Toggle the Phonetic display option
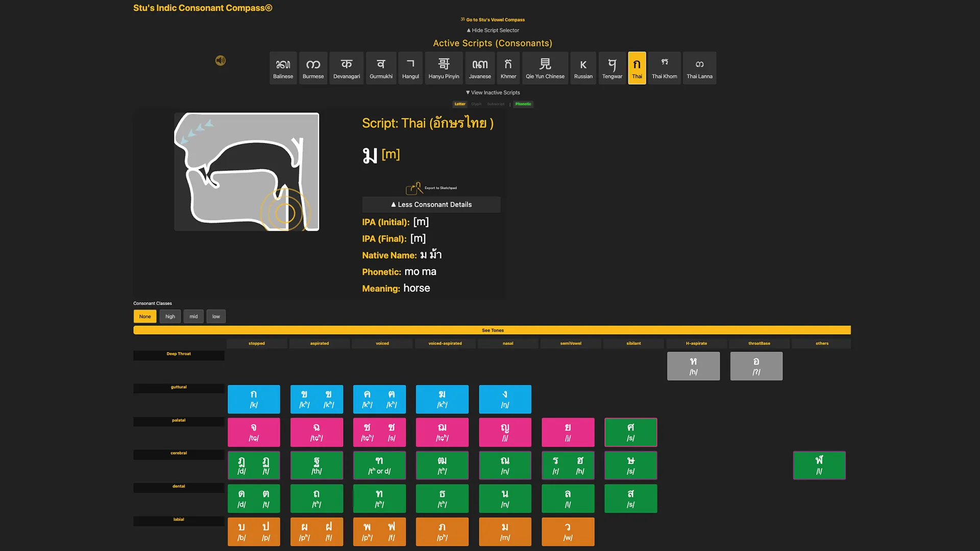The width and height of the screenshot is (980, 551). coord(523,104)
